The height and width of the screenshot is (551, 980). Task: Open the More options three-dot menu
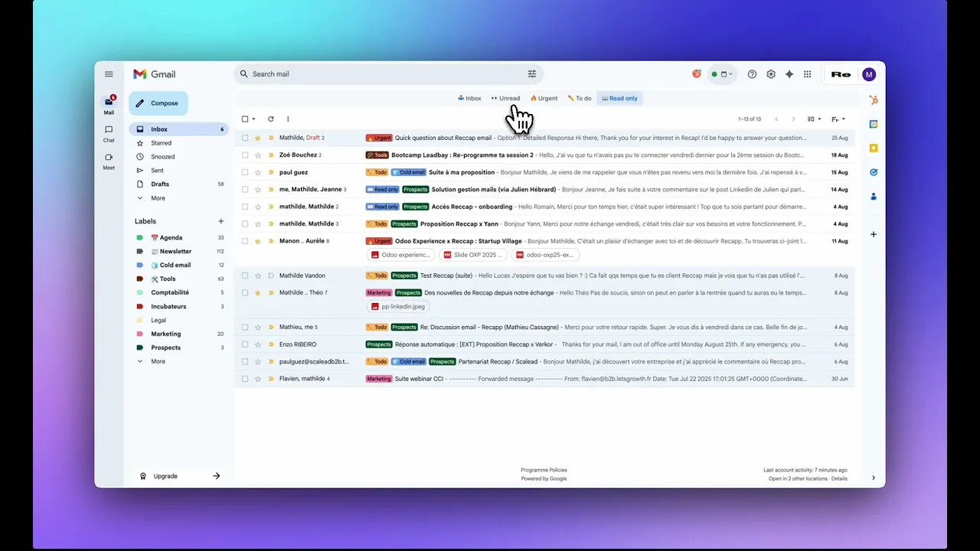288,119
